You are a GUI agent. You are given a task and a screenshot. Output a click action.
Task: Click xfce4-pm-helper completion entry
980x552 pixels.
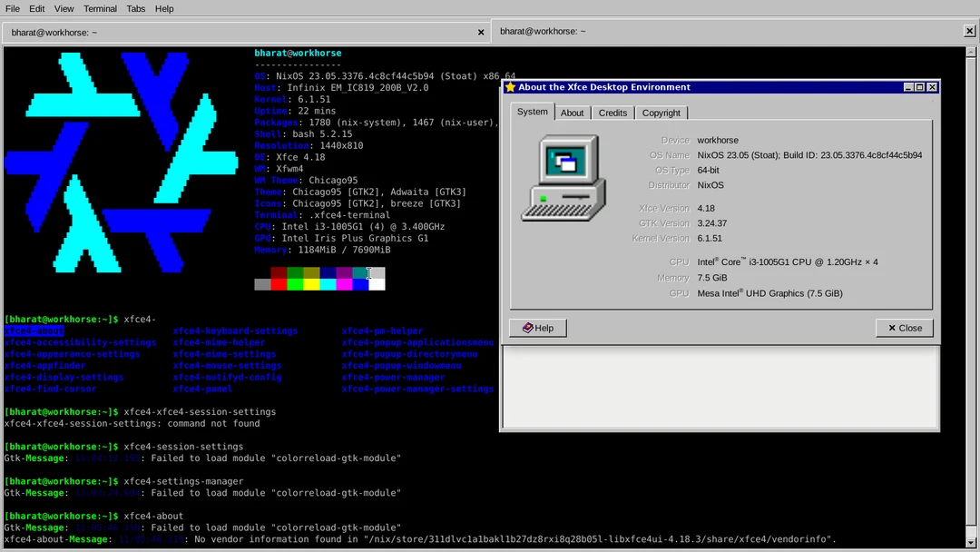(x=382, y=330)
